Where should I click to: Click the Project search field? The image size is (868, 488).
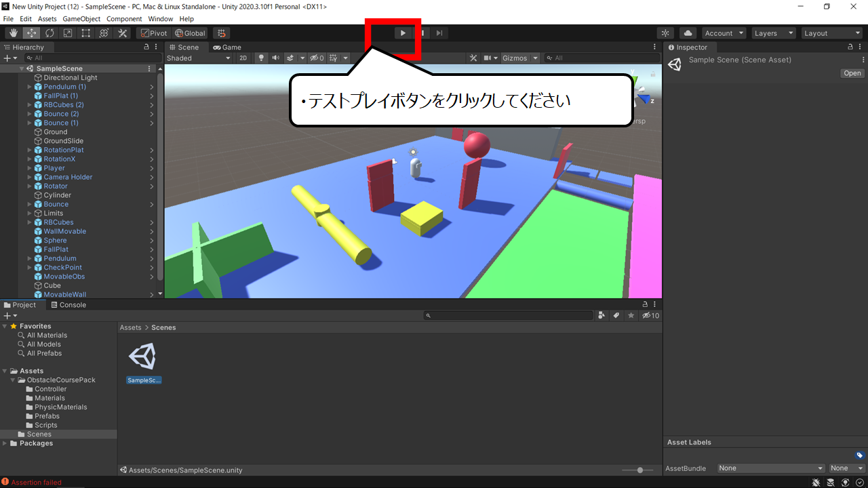509,316
